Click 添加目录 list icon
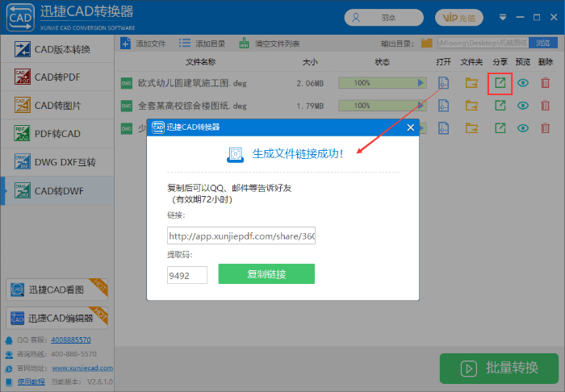 [x=185, y=44]
